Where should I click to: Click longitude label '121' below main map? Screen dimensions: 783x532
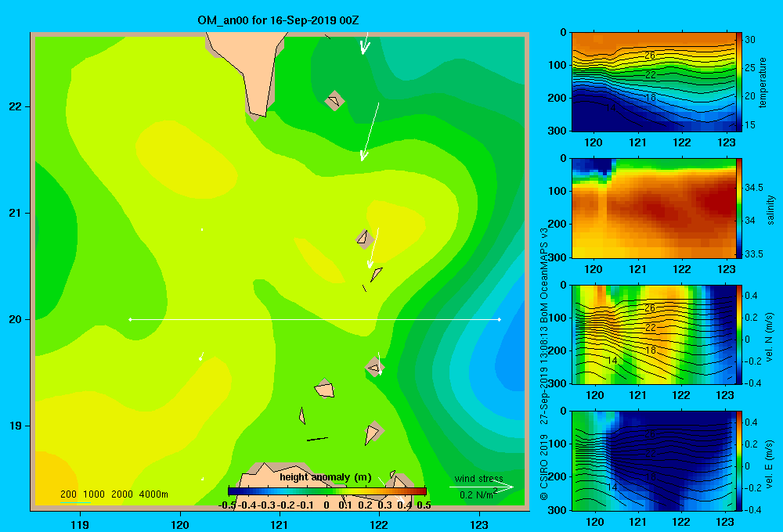(x=280, y=525)
